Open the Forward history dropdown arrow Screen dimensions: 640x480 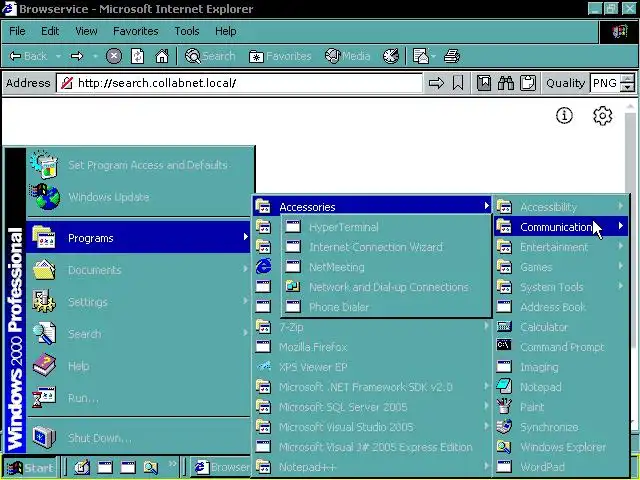coord(95,56)
